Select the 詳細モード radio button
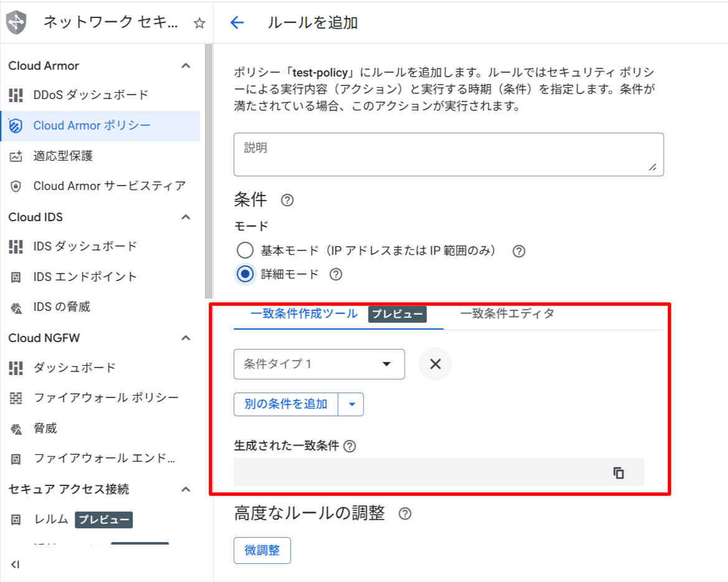The width and height of the screenshot is (728, 582). pos(246,274)
